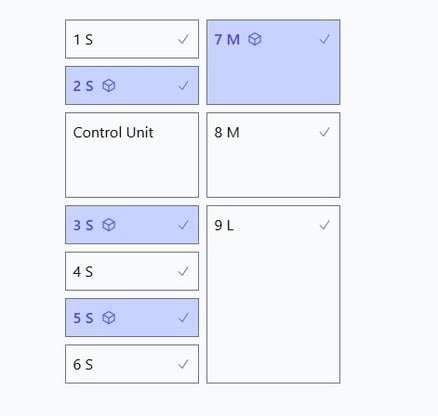438x416 pixels.
Task: Click the checkmark icon in locker 8 M
Action: coord(324,132)
